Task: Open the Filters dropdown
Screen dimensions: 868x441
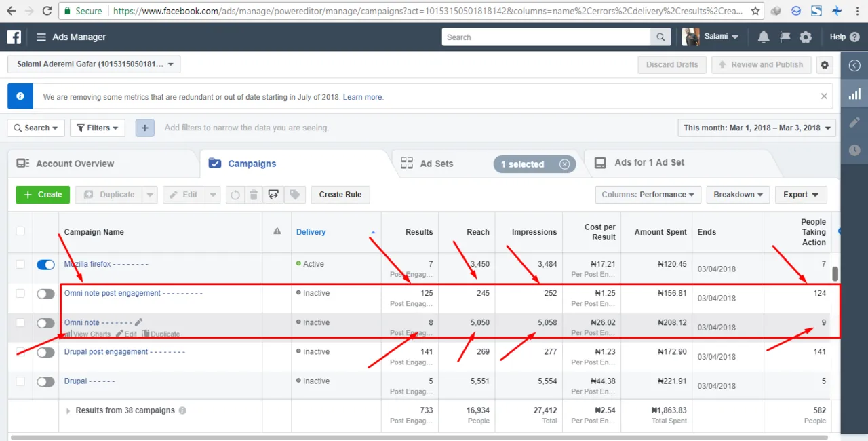Action: pyautogui.click(x=97, y=128)
